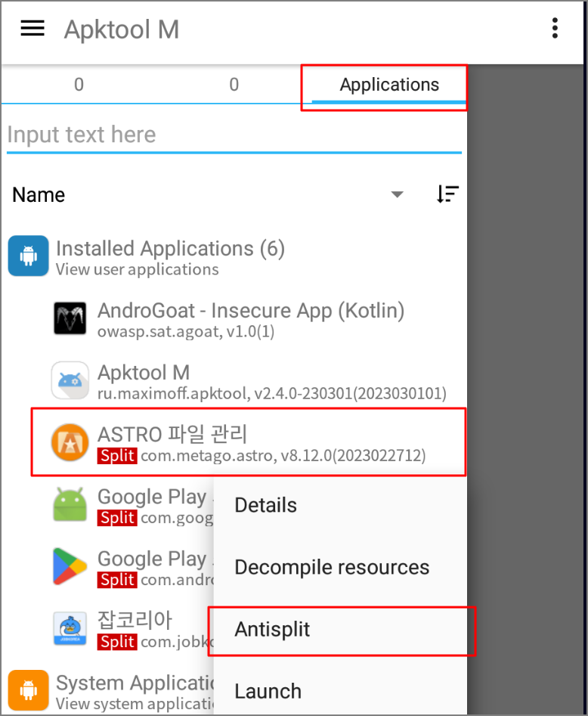The height and width of the screenshot is (716, 588).
Task: Click the Apktool M title text
Action: tap(122, 29)
